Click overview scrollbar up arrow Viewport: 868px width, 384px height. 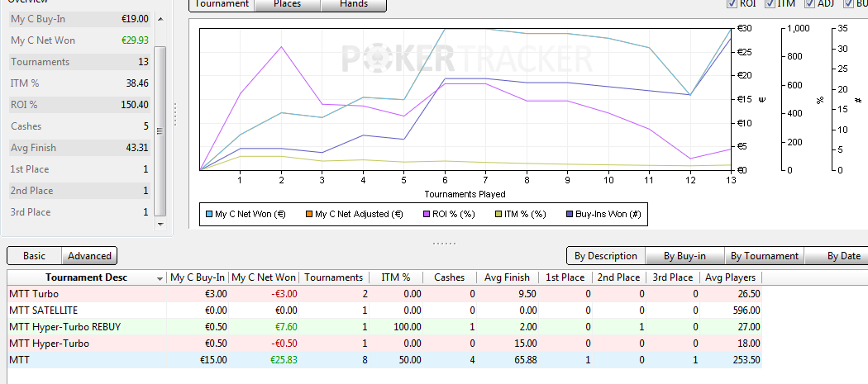(160, 19)
